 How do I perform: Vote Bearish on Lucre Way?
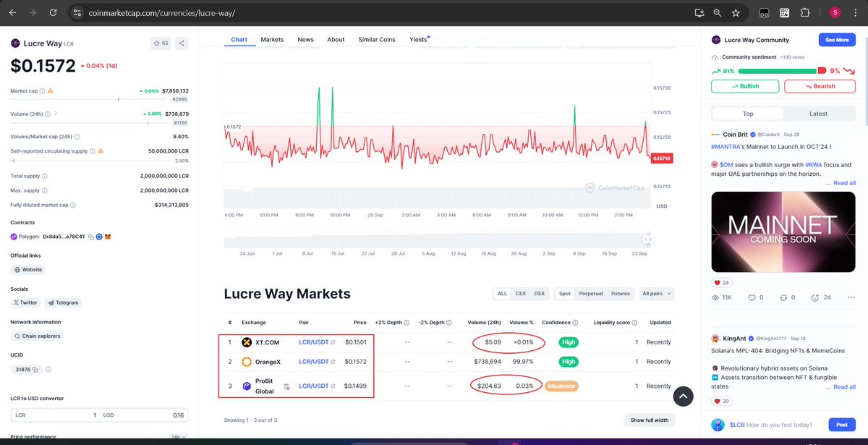click(820, 86)
